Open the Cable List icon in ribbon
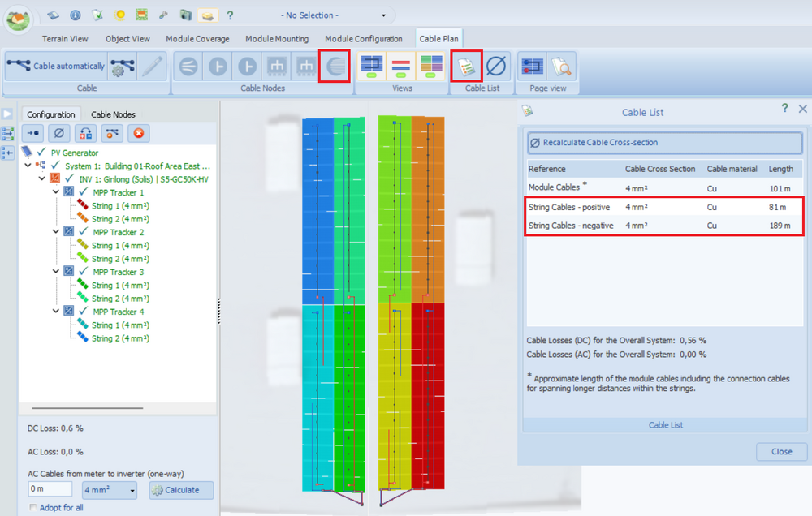The width and height of the screenshot is (812, 516). click(x=467, y=67)
